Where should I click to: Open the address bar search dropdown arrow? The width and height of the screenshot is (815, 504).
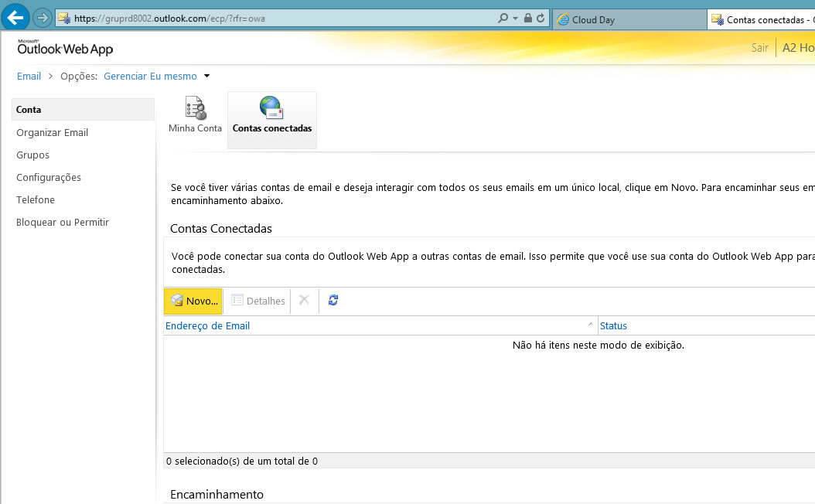[x=515, y=18]
